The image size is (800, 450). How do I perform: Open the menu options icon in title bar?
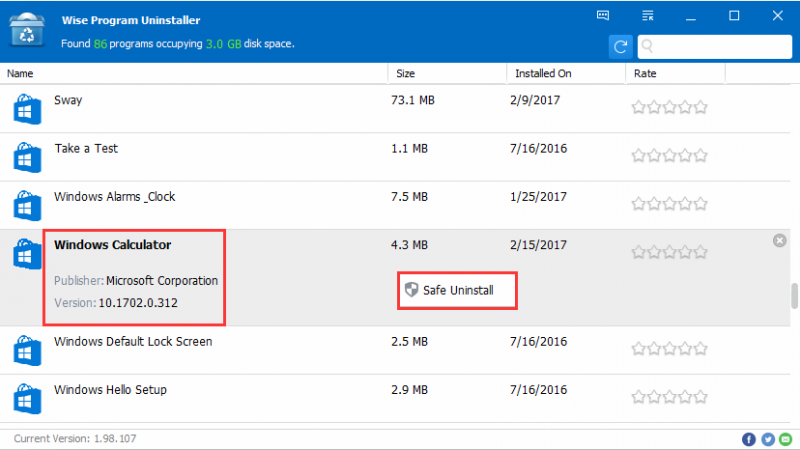[647, 15]
